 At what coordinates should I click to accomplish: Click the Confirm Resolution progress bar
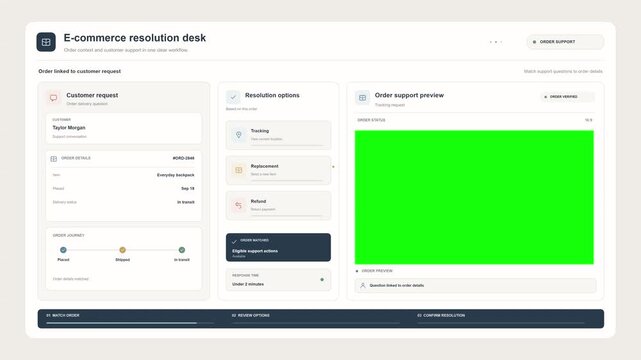tap(501, 323)
